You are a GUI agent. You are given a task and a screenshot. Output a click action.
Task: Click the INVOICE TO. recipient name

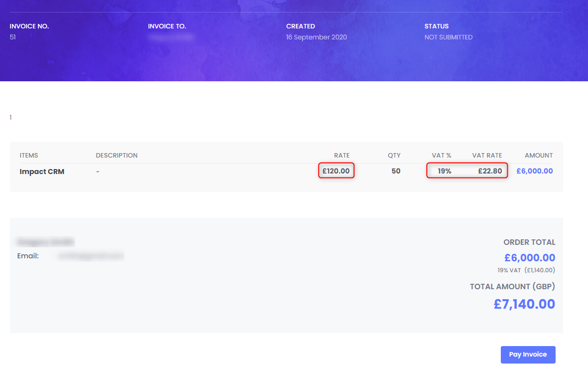(x=170, y=37)
